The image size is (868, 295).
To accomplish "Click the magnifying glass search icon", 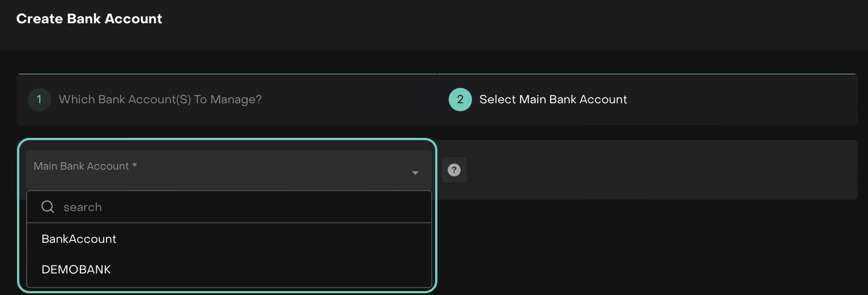I will coord(48,207).
